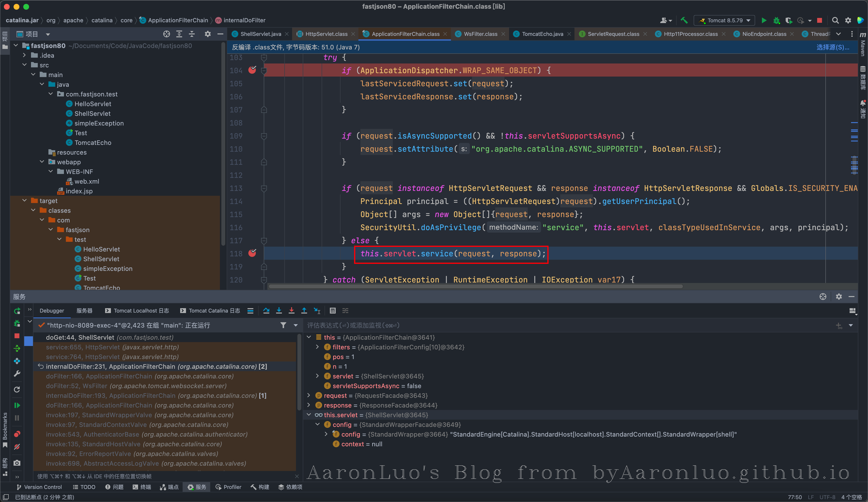Filter frames with funnel icon
Screen dimensions: 868x502
coord(283,325)
